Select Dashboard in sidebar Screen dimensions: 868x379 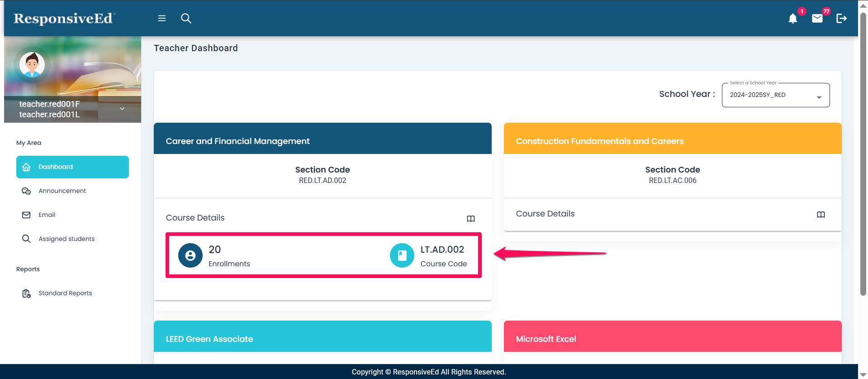72,167
